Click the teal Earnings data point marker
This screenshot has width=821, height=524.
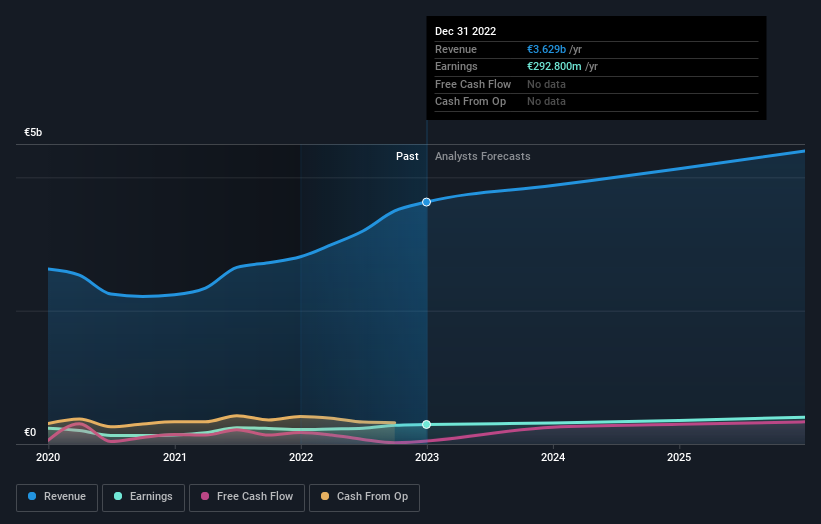(x=426, y=425)
